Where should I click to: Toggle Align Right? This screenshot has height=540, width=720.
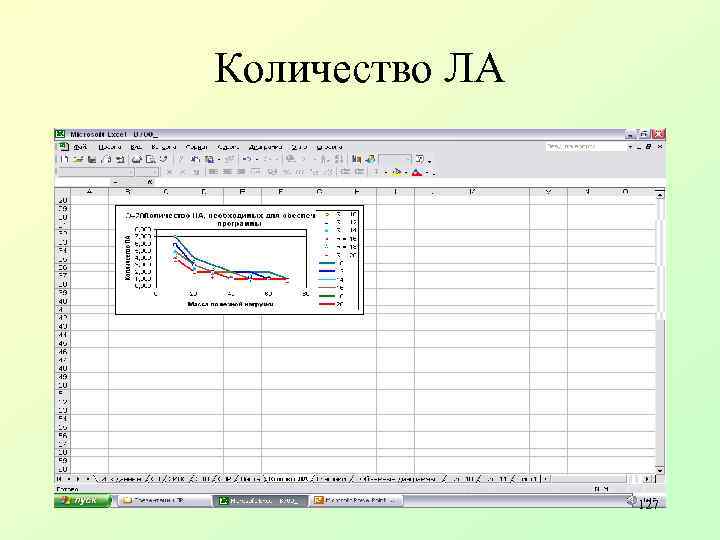pos(240,172)
